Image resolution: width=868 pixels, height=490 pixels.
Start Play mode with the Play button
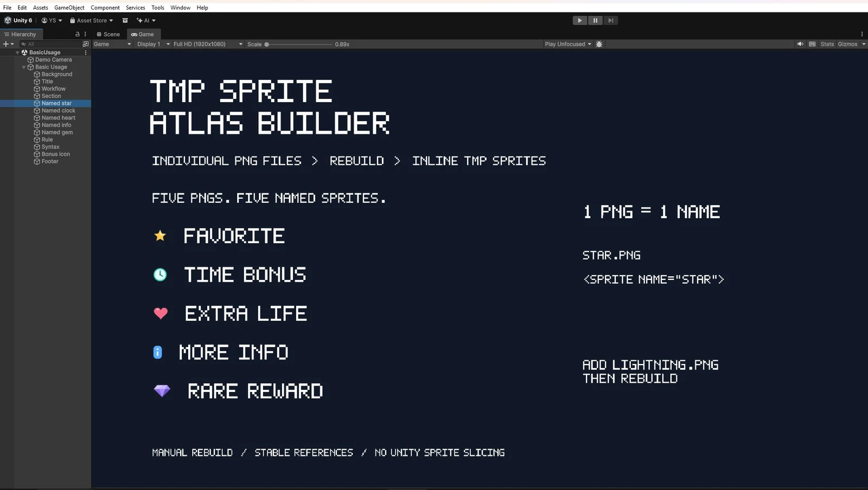(x=580, y=20)
